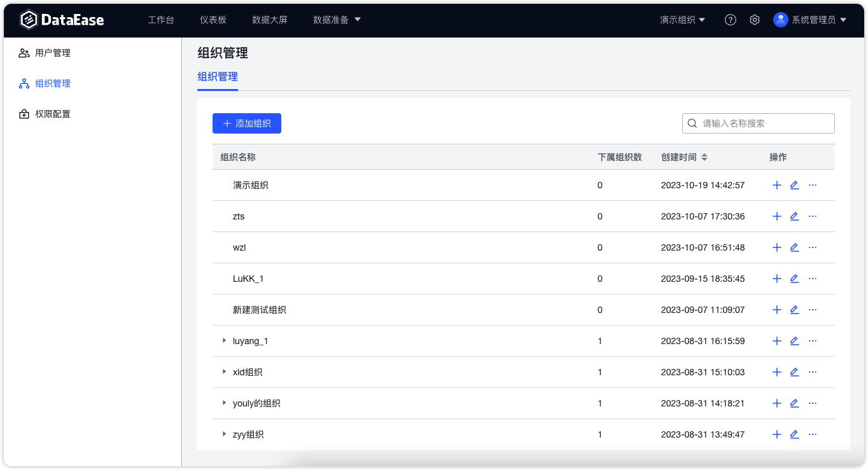Select the LuKK_1 name cell
This screenshot has width=868, height=470.
(248, 279)
